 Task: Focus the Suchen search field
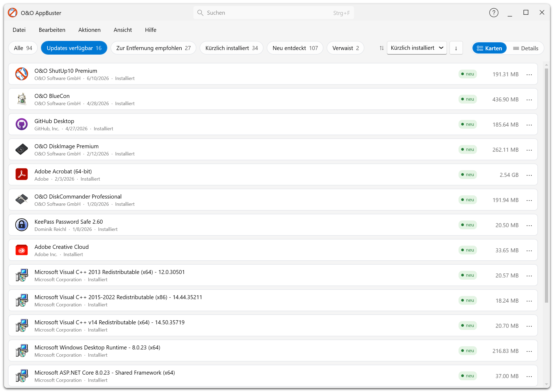(x=273, y=13)
